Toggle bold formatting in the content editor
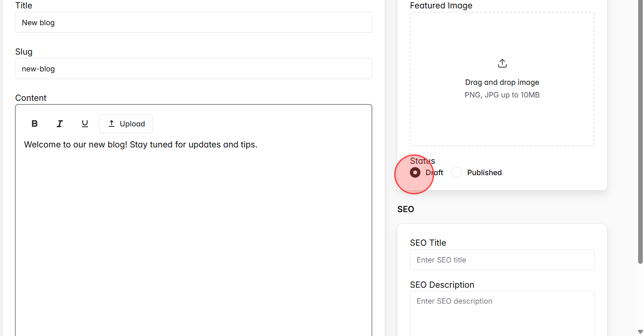Viewport: 644px width, 336px height. click(34, 123)
